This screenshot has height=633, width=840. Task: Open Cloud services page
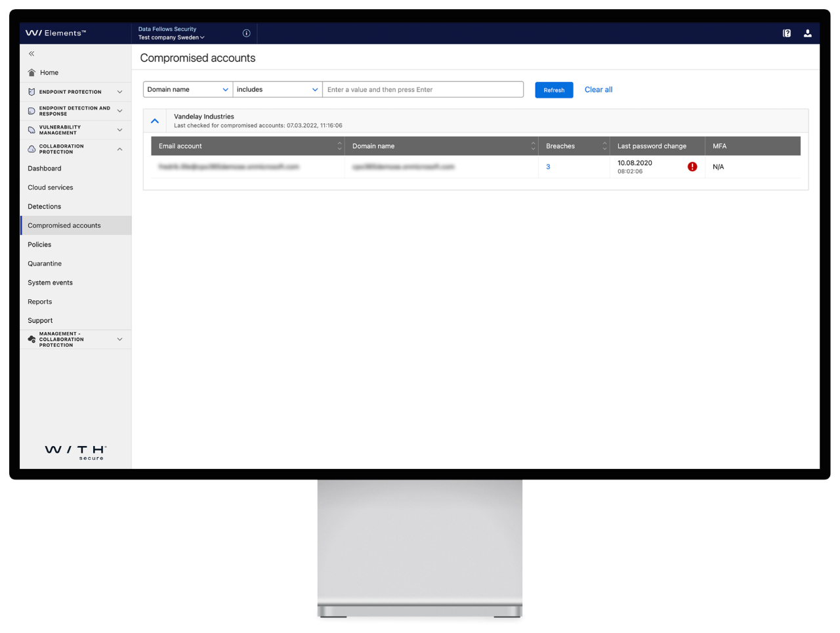[51, 188]
